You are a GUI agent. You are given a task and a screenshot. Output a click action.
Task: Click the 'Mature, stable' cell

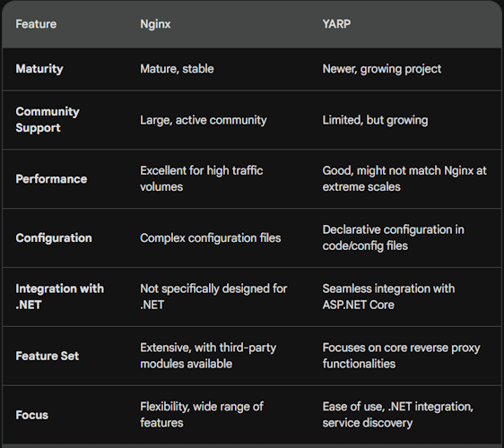[177, 69]
